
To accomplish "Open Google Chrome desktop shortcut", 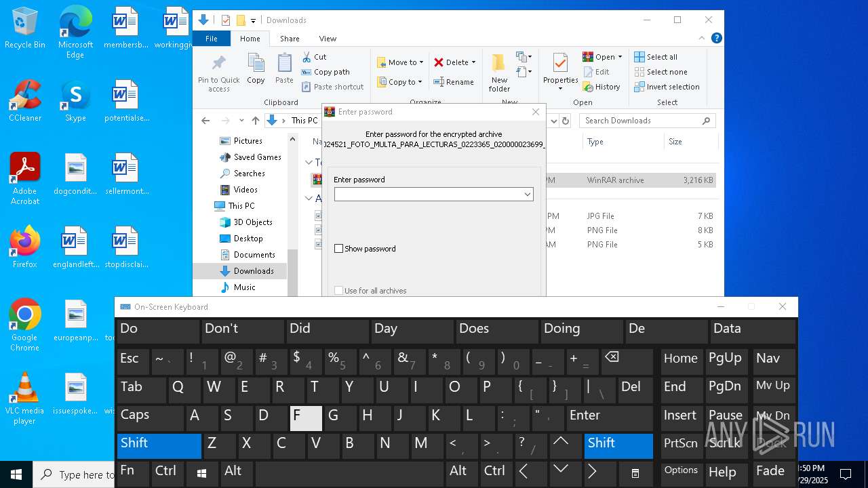I will click(25, 325).
